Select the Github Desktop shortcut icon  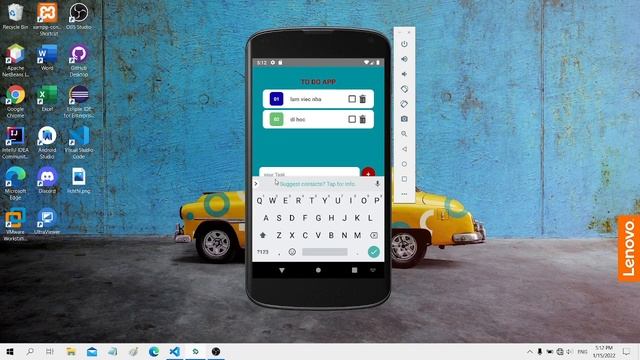78,60
